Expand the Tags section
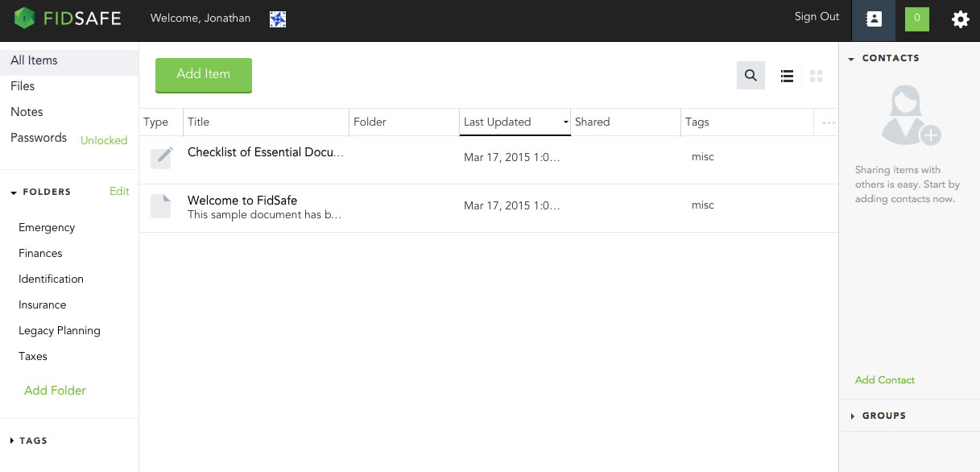Viewport: 980px width, 472px height. coord(12,441)
